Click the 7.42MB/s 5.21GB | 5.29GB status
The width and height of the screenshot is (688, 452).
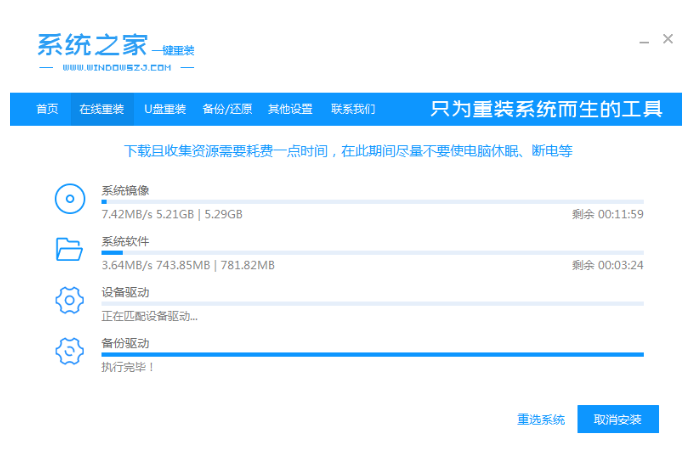click(172, 214)
